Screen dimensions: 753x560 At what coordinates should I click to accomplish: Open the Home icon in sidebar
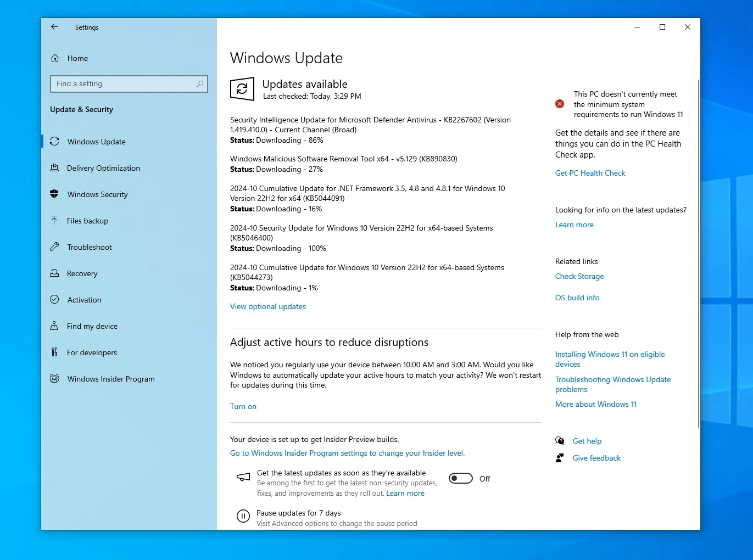[55, 58]
